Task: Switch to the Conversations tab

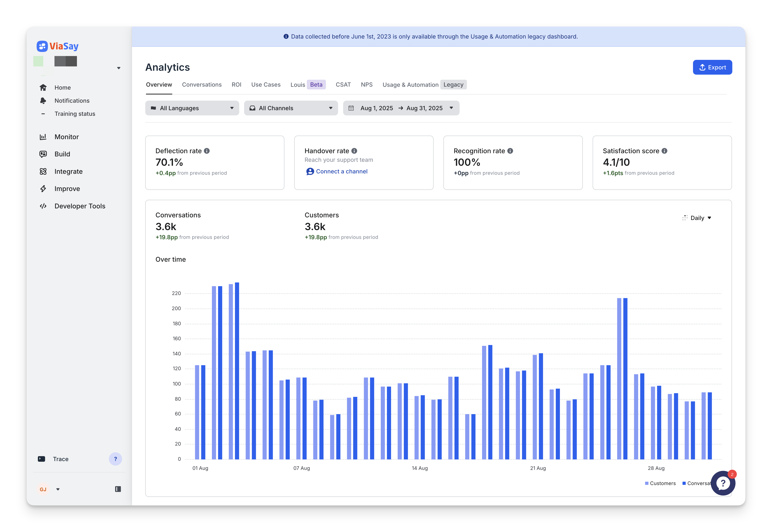Action: pyautogui.click(x=202, y=85)
